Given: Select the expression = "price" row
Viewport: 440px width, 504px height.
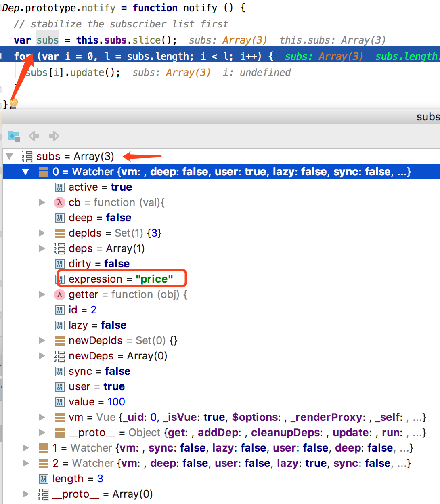Looking at the screenshot, I should (x=120, y=279).
